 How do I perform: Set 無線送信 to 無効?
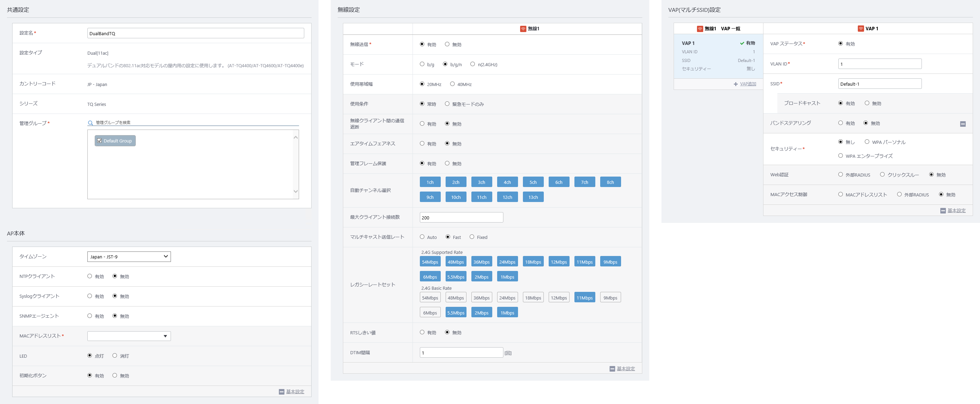(x=447, y=44)
